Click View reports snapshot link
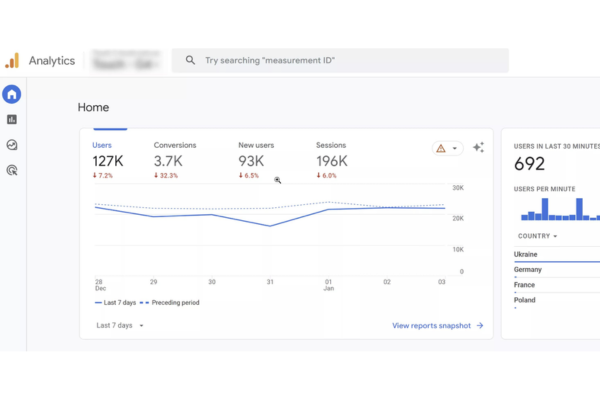Image resolution: width=600 pixels, height=400 pixels. click(x=431, y=325)
